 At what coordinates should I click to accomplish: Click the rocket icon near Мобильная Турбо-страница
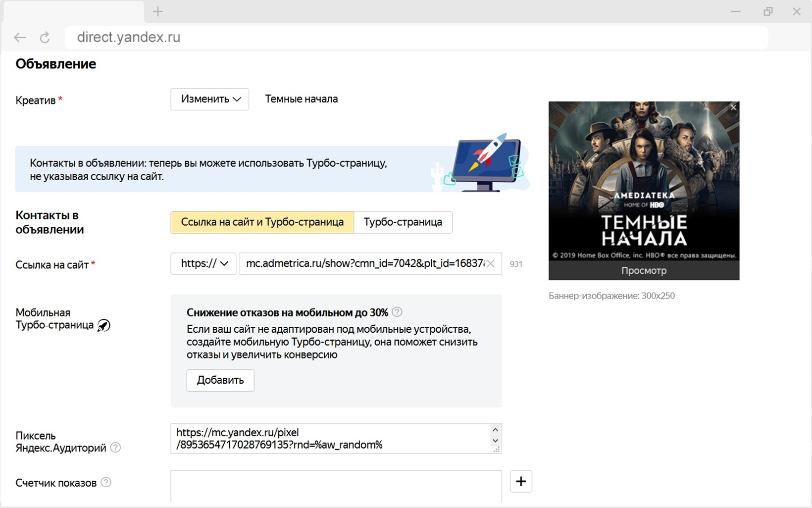(x=103, y=325)
